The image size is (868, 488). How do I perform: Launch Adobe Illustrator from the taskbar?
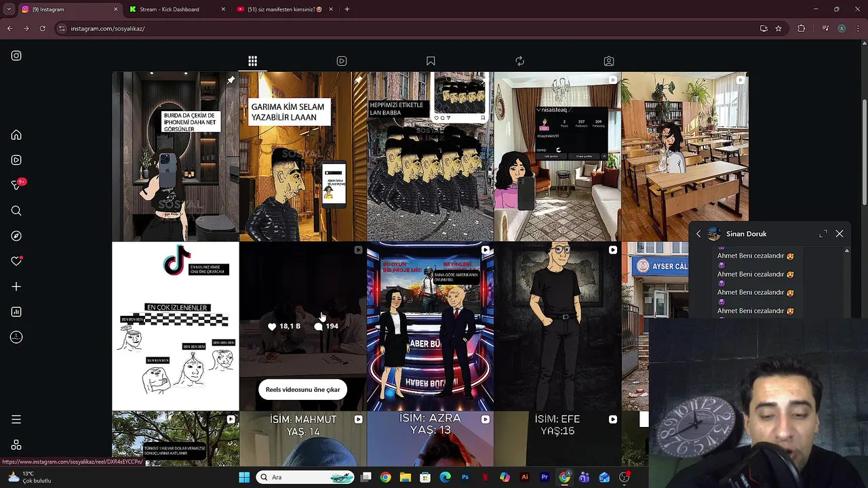524,477
